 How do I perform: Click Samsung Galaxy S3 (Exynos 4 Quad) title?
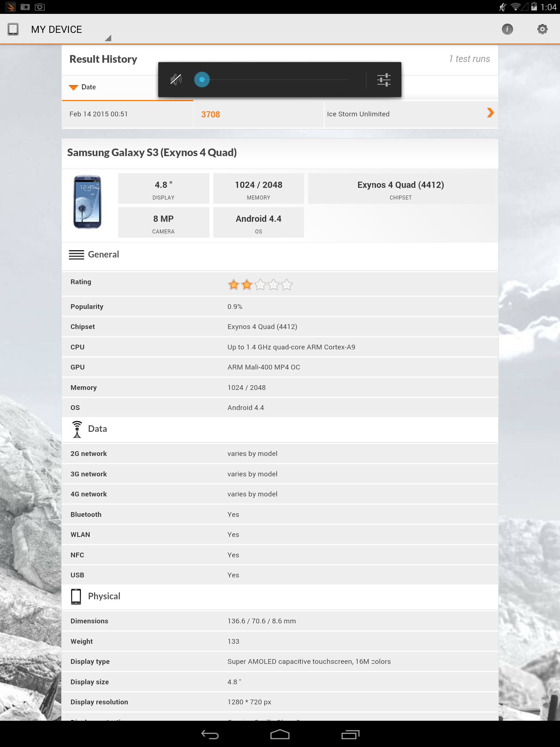point(152,152)
